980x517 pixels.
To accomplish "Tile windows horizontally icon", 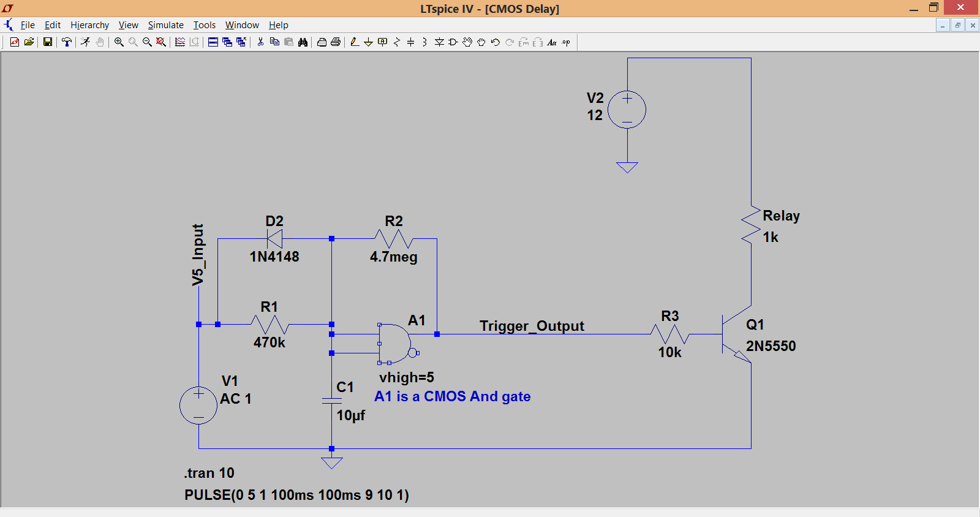I will (213, 42).
